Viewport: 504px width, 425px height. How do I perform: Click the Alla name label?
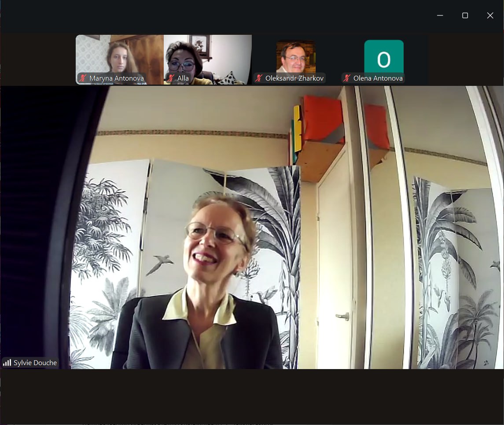[x=183, y=78]
